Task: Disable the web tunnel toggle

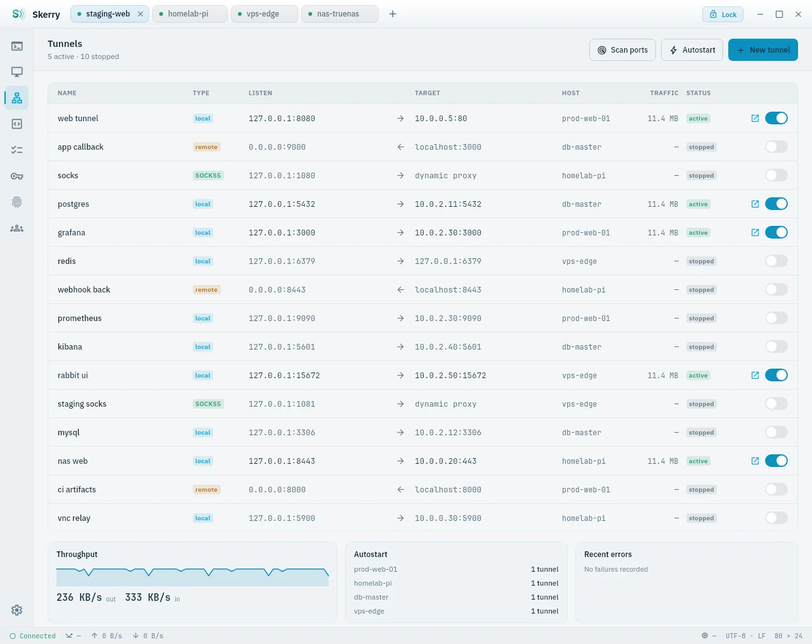Action: point(776,118)
